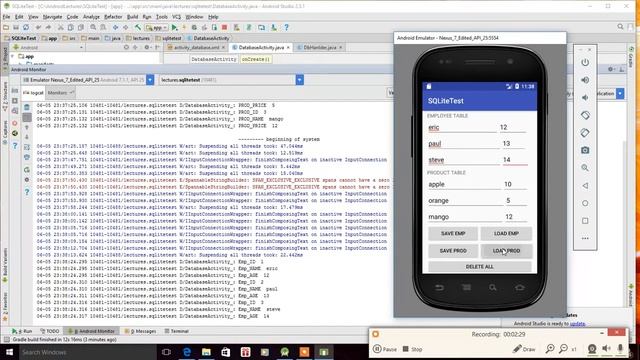Click the Undo toolbar icon

pos(38,27)
